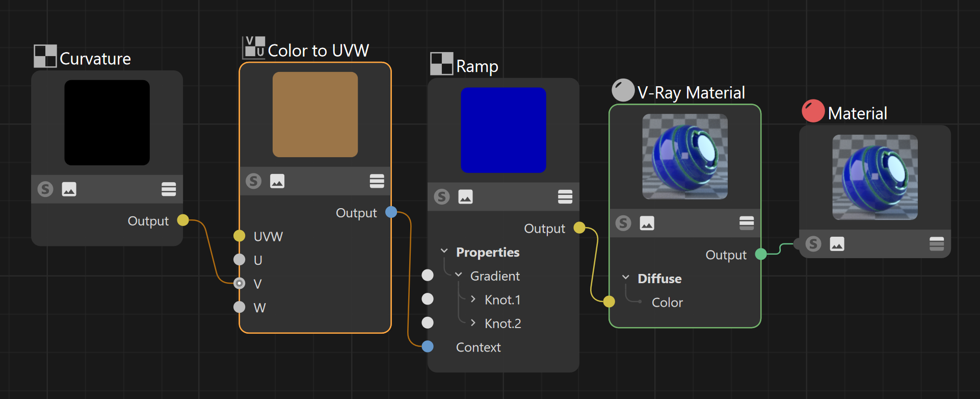
Task: Click the Color to UVW node title
Action: [318, 51]
